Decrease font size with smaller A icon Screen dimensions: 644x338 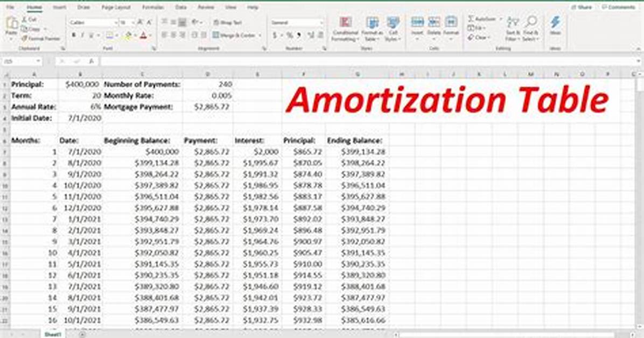149,23
